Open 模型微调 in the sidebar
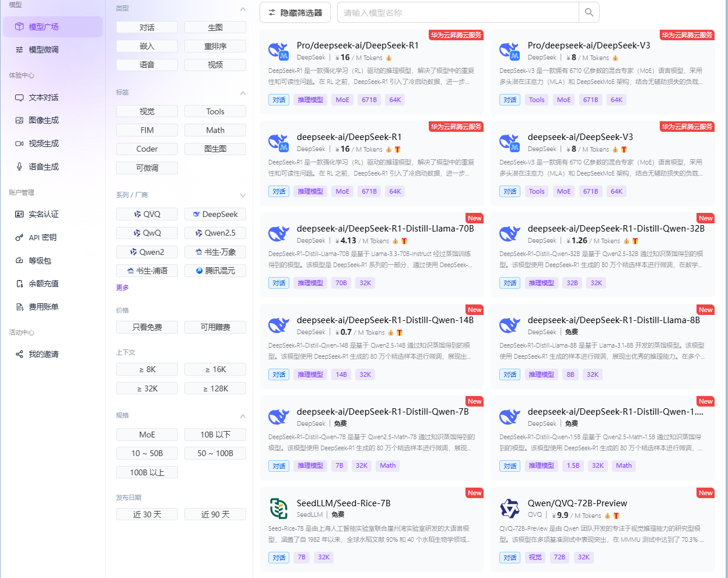The height and width of the screenshot is (578, 728). click(52, 50)
